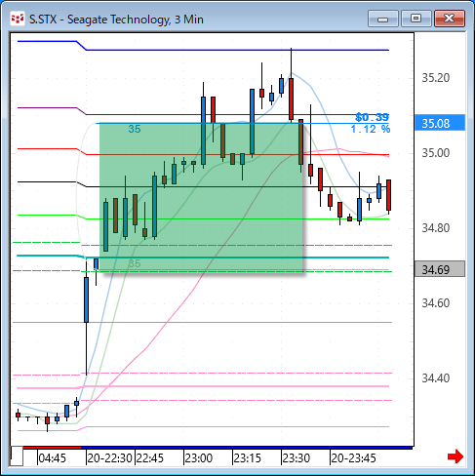Click the 35.00 price axis label

coord(436,153)
